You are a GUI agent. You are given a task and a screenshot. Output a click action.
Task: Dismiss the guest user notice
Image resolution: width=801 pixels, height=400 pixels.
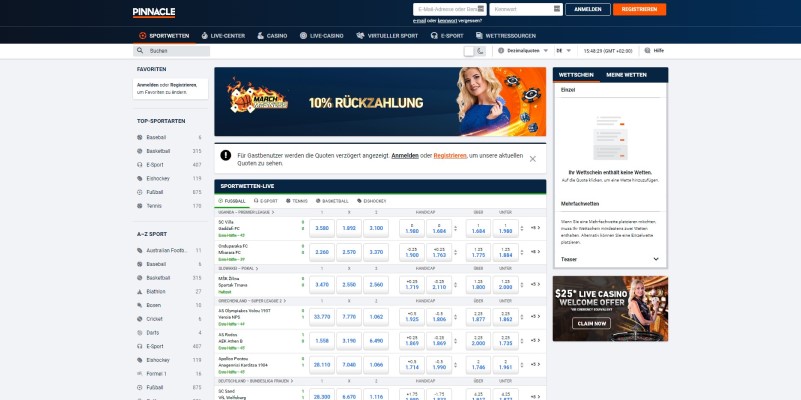coord(532,158)
